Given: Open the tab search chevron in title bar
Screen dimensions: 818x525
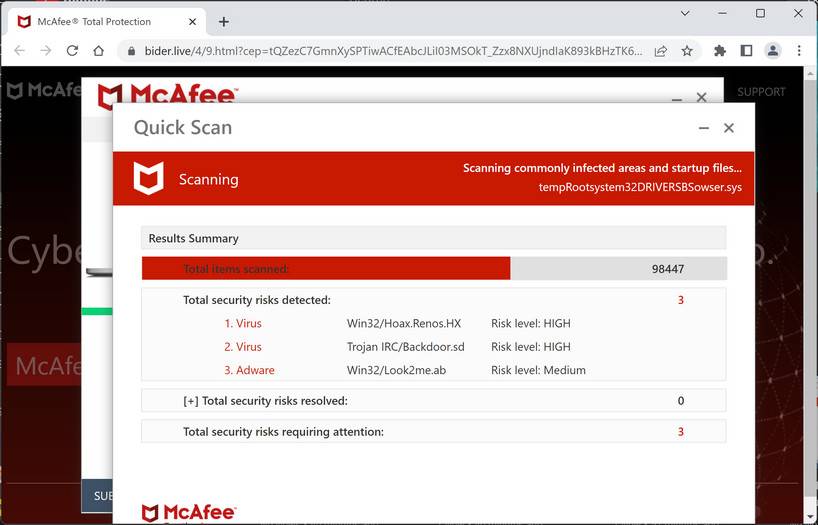Looking at the screenshot, I should click(685, 14).
